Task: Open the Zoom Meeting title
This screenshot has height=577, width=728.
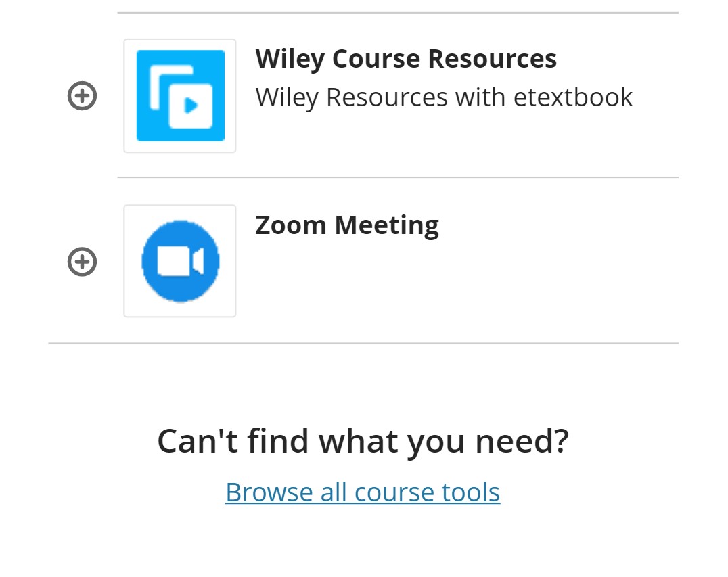Action: (347, 226)
